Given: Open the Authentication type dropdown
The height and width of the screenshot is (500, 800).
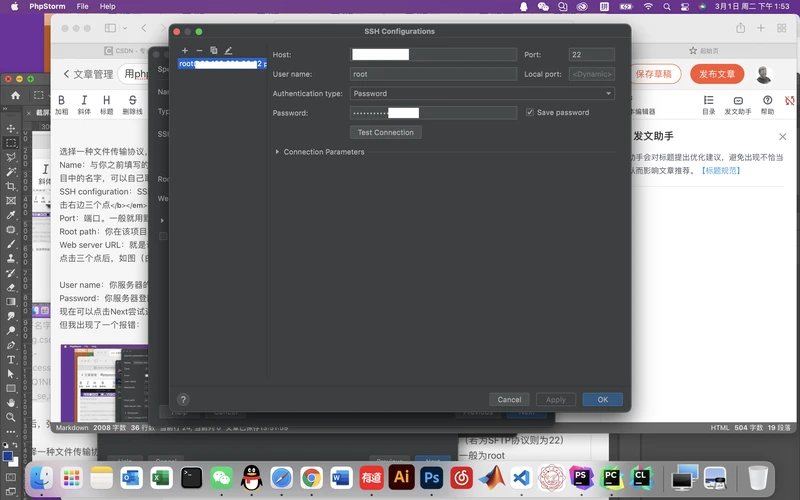Looking at the screenshot, I should click(482, 93).
